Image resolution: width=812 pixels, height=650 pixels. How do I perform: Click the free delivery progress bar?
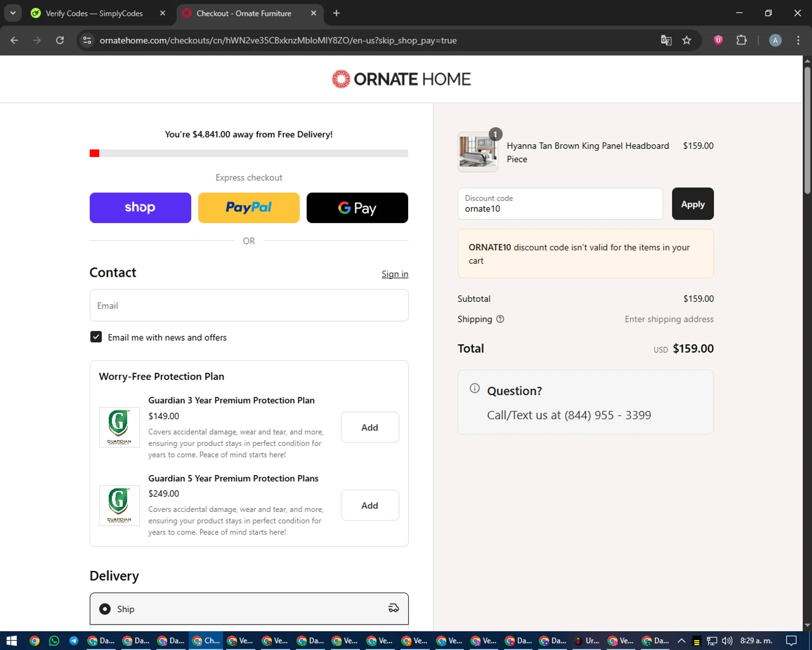coord(249,153)
